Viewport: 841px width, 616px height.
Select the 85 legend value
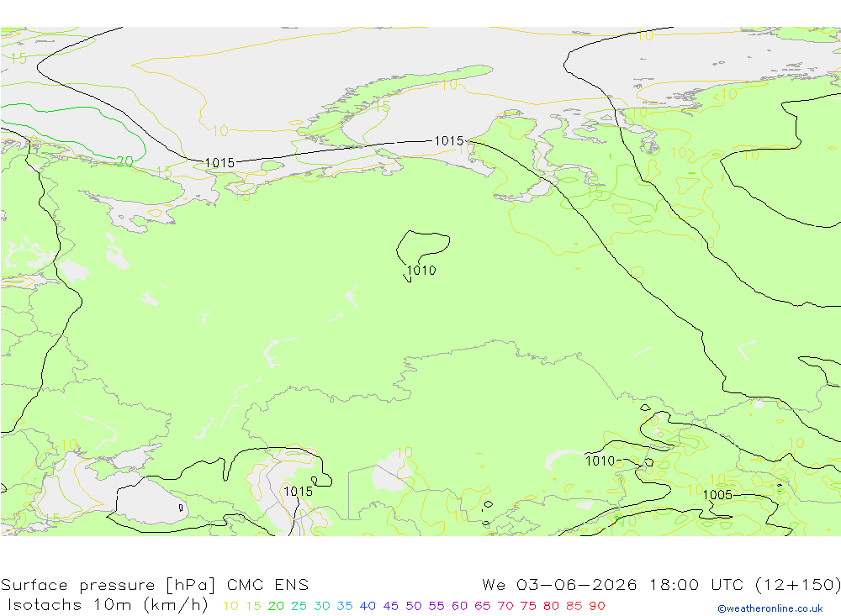[574, 606]
